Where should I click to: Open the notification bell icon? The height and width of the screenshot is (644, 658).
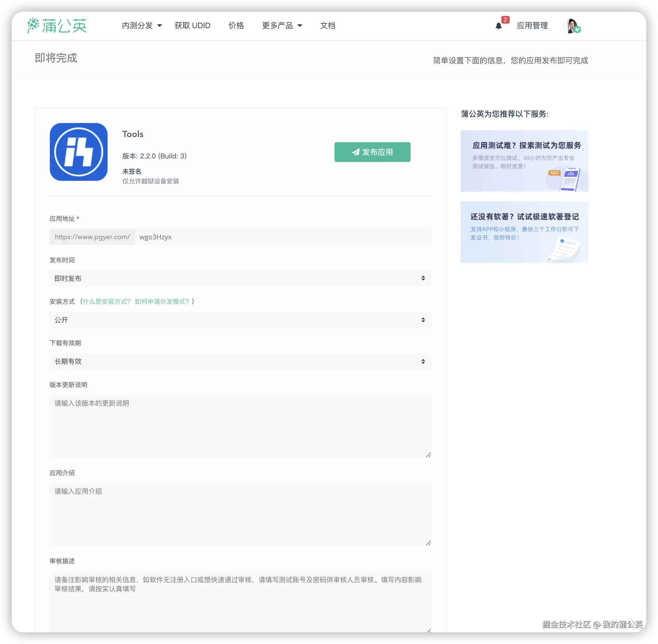[x=498, y=26]
